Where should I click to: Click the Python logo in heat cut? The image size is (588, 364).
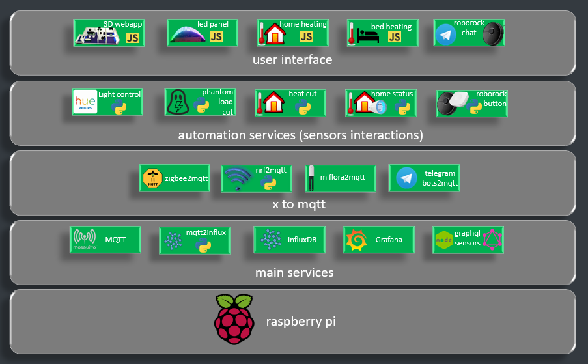tap(303, 107)
